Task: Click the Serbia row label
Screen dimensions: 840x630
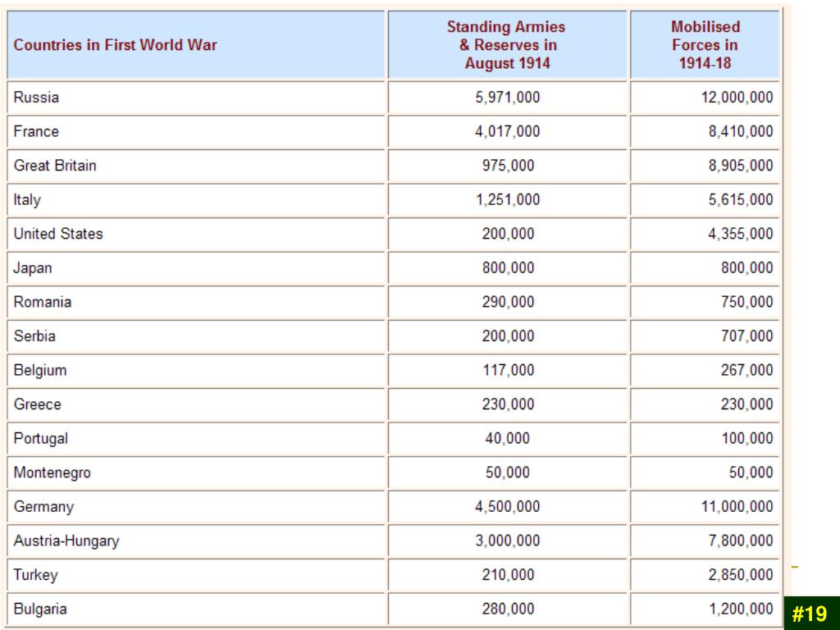Action: click(x=34, y=336)
